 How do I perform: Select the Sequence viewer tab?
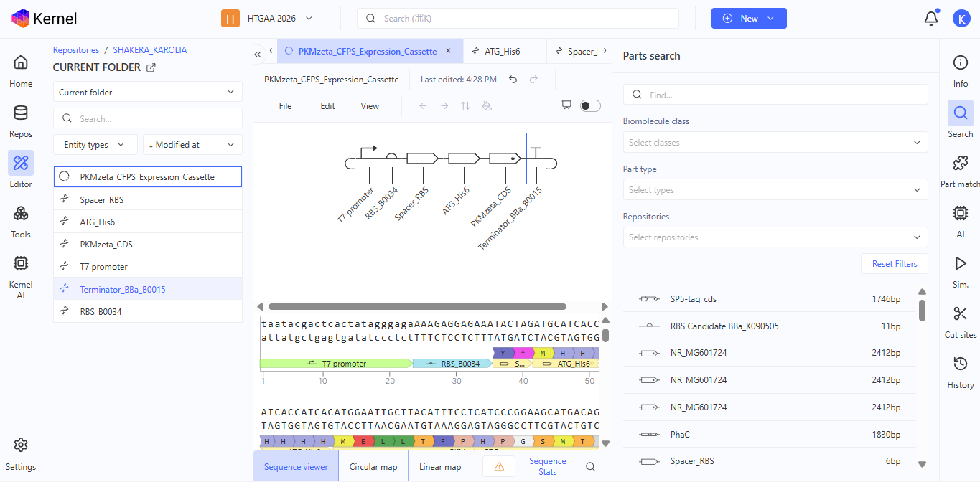click(x=296, y=466)
